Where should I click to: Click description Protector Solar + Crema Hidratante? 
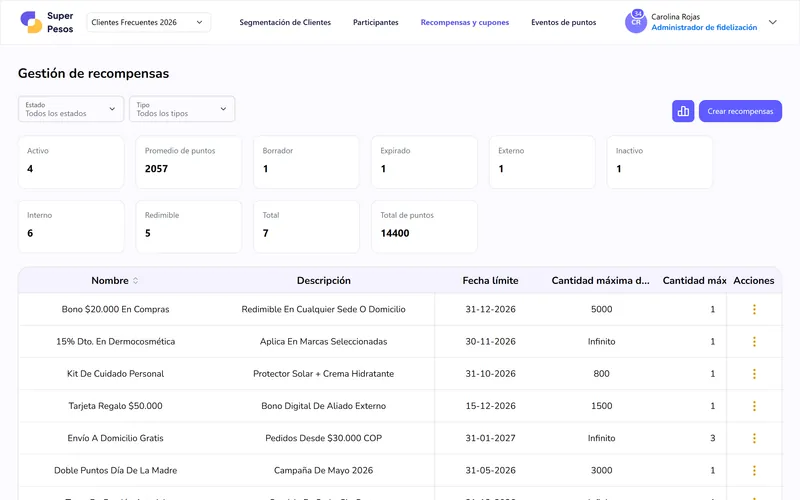[x=323, y=373]
